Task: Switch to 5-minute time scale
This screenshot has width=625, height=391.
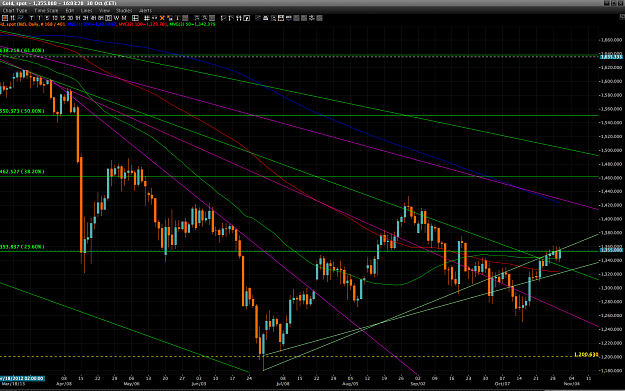Action: (x=47, y=18)
